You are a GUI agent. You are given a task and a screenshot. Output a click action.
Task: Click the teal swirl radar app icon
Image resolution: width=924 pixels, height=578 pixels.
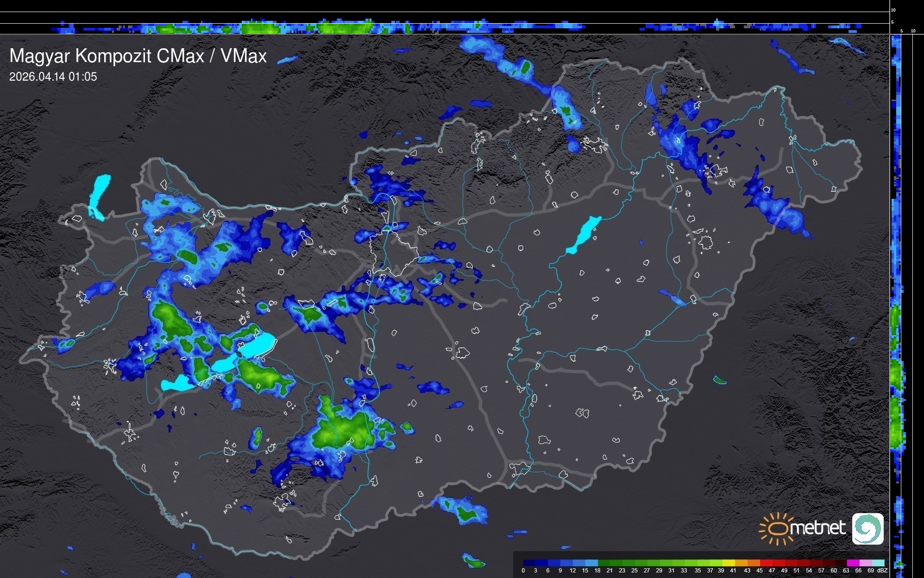tap(867, 528)
